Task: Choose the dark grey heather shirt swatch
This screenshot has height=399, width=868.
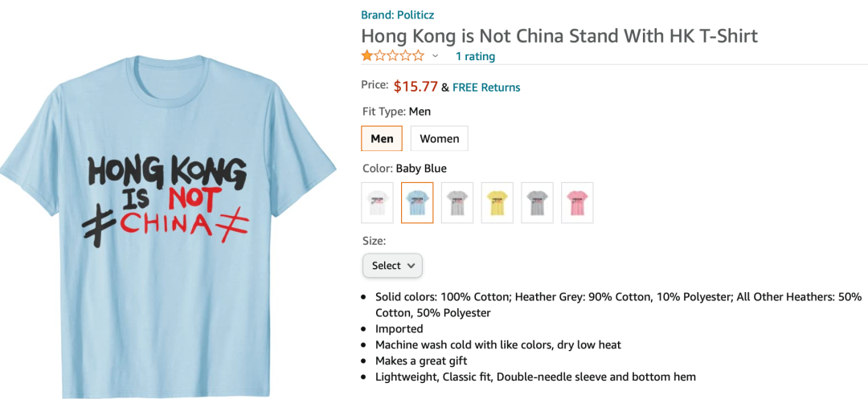Action: 537,203
